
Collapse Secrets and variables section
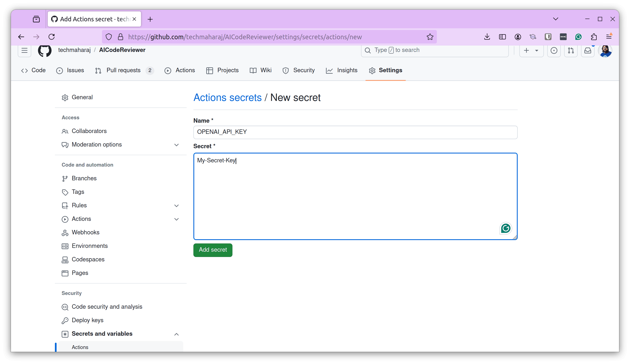(176, 334)
